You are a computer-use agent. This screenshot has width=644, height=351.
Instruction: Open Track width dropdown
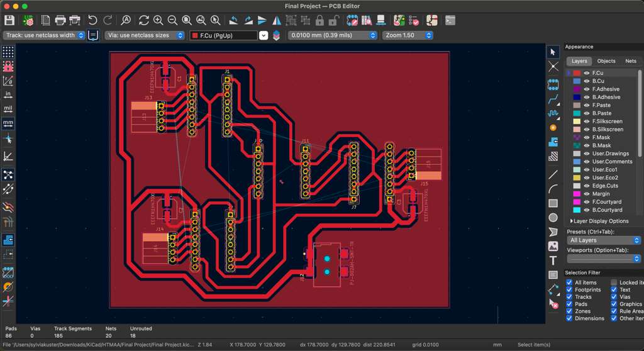pyautogui.click(x=44, y=35)
